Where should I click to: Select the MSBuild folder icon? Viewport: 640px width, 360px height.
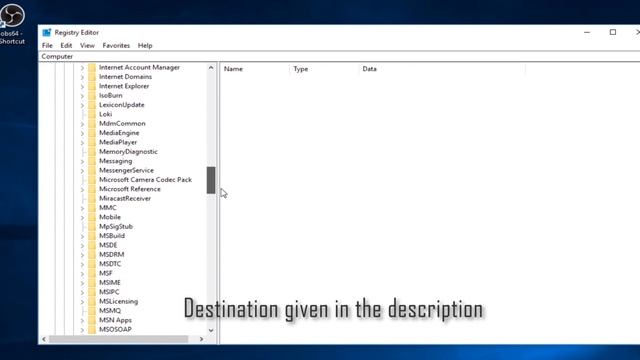92,236
